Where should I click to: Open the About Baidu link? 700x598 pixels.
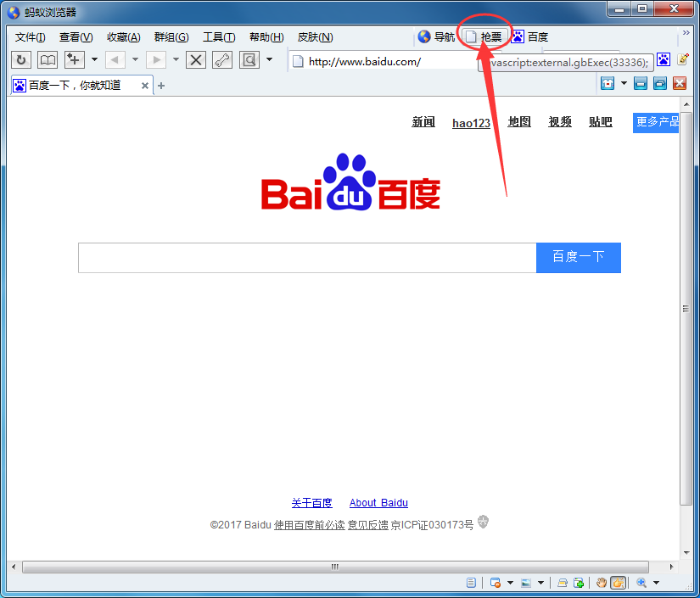click(x=378, y=503)
